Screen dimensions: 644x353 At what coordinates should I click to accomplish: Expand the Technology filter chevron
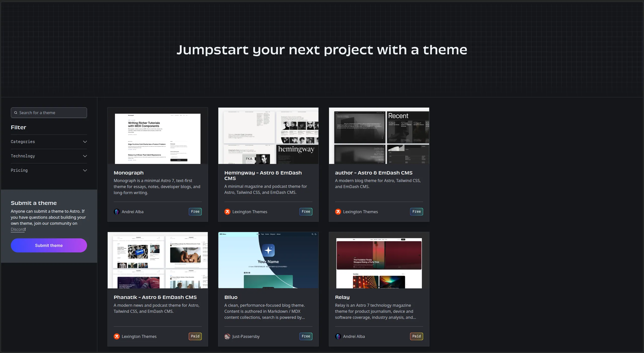click(85, 156)
